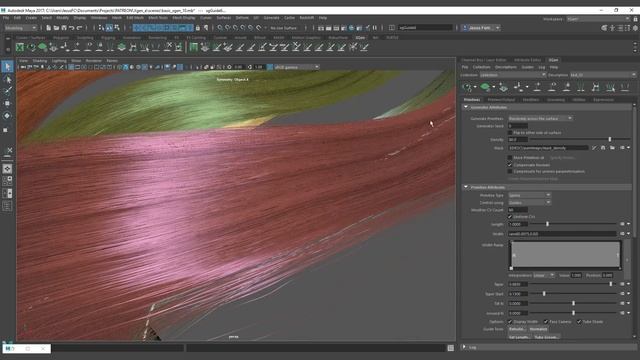Click Tube Groom... button
This screenshot has height=360, width=640.
click(x=546, y=338)
